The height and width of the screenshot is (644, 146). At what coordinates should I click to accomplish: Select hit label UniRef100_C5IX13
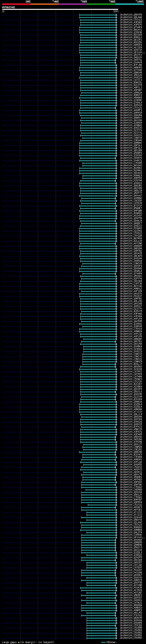point(131,20)
